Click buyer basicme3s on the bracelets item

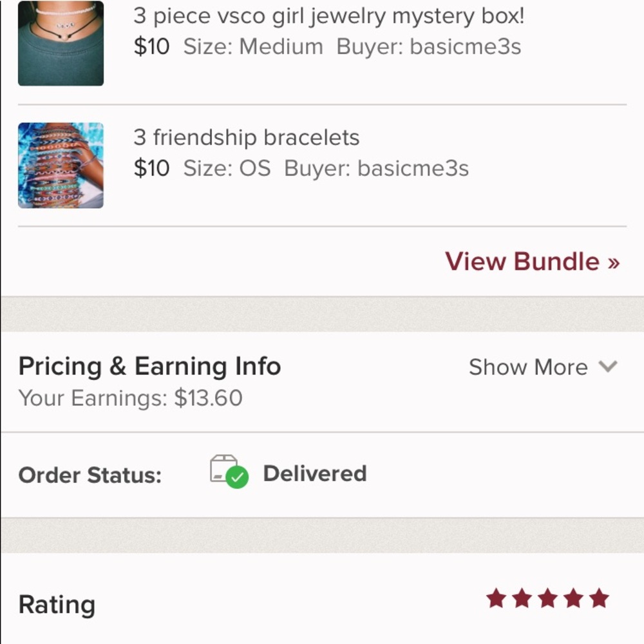coord(414,168)
